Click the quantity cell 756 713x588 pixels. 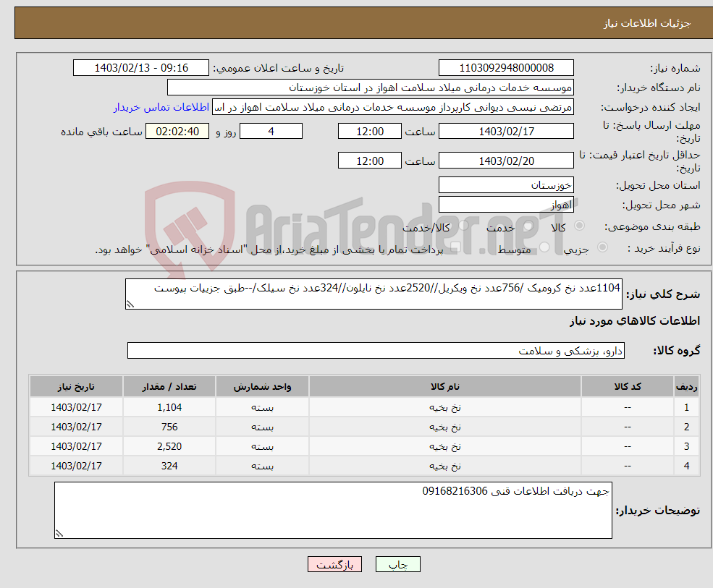tap(169, 427)
